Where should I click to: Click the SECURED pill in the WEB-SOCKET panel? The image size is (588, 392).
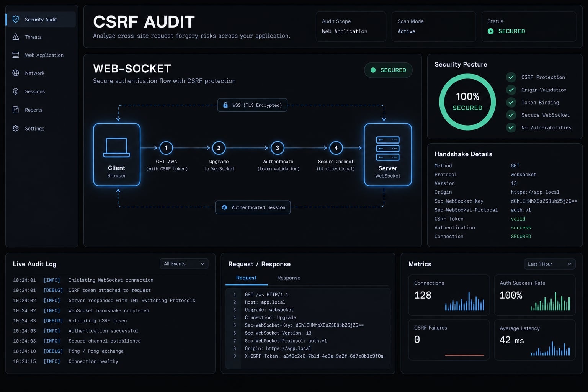click(388, 70)
